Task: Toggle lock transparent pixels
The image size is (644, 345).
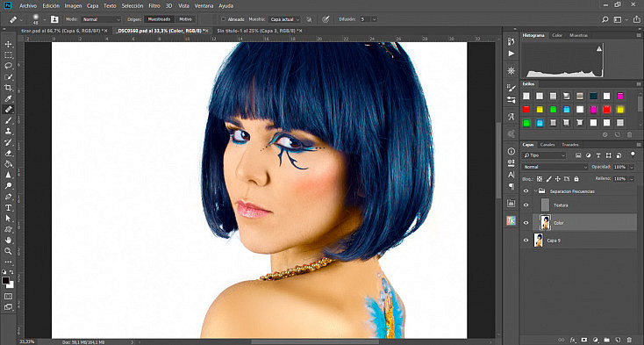Action: (x=540, y=179)
